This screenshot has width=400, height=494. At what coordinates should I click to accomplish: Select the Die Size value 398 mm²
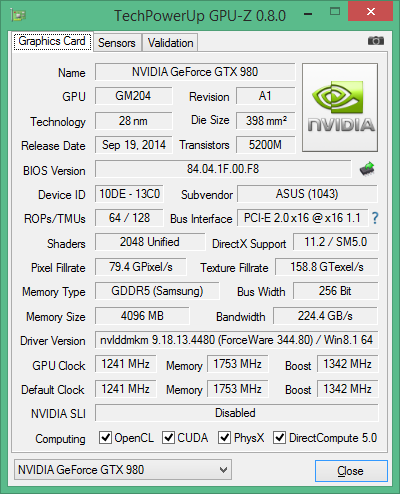[266, 121]
